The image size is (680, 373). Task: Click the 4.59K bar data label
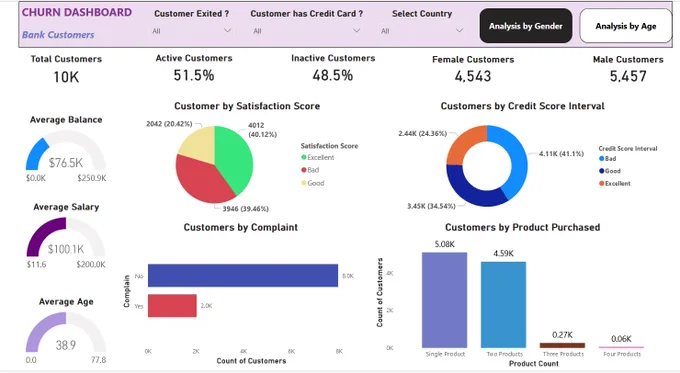click(x=503, y=254)
